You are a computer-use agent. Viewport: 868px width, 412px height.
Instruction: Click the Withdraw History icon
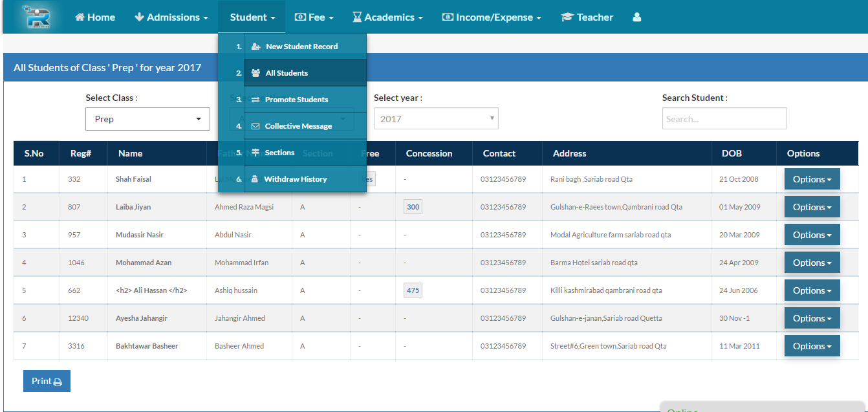(x=255, y=179)
